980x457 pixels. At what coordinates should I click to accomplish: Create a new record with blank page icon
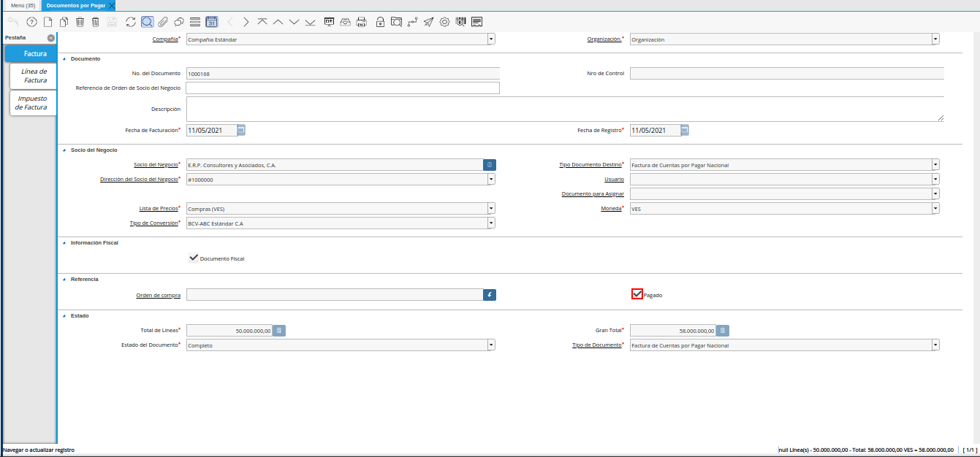pyautogui.click(x=48, y=22)
